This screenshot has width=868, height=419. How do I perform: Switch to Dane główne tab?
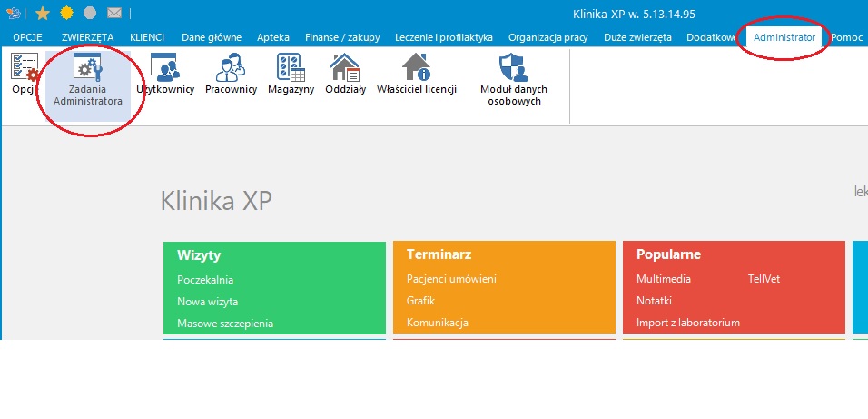click(212, 37)
